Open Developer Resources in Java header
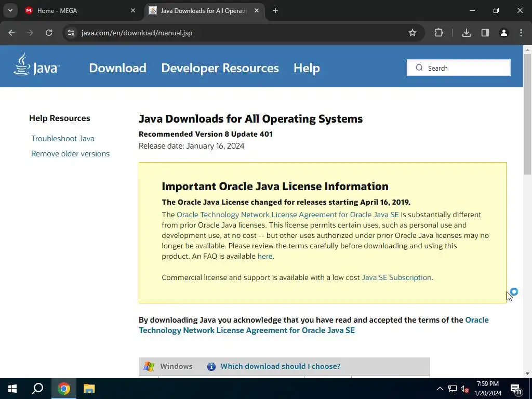 (x=220, y=68)
